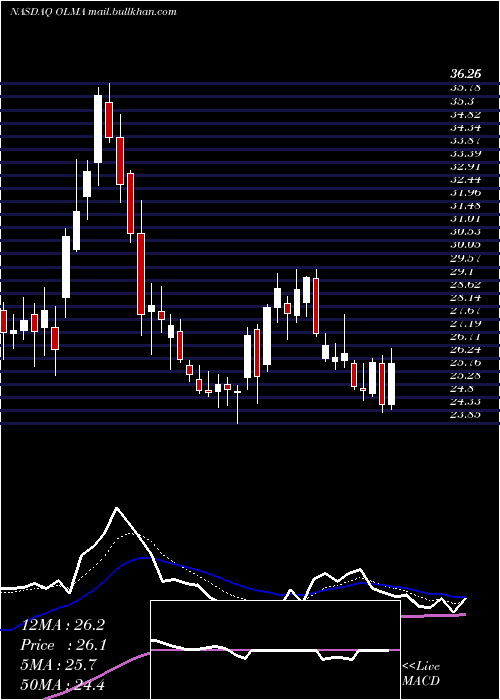
Task: Click the tallest white candlestick near the peak
Action: (x=98, y=129)
